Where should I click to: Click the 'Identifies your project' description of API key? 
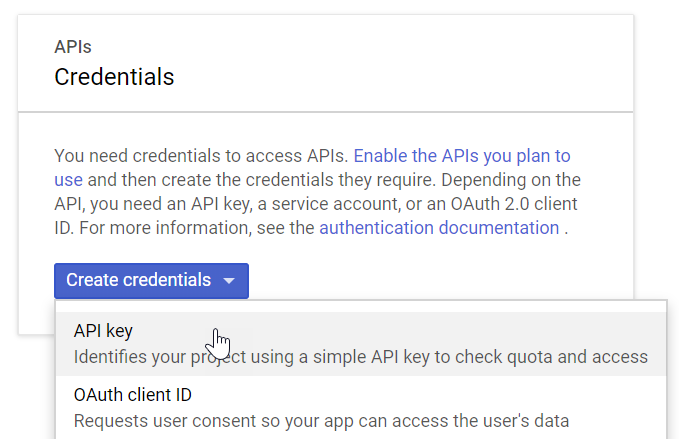click(x=361, y=357)
